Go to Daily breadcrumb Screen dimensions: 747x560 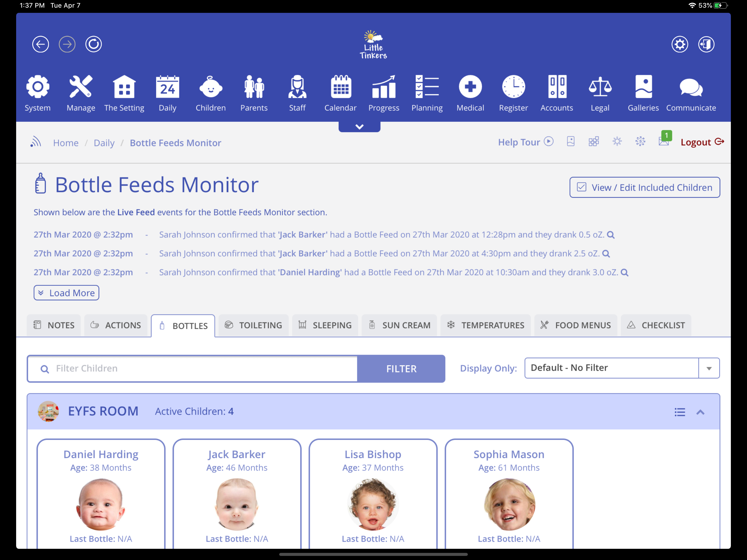(104, 143)
